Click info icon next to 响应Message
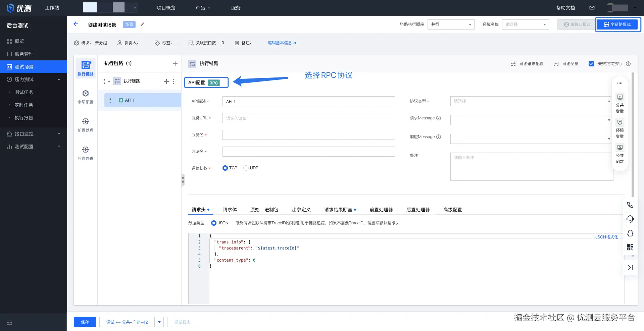This screenshot has height=331, width=644. (439, 137)
